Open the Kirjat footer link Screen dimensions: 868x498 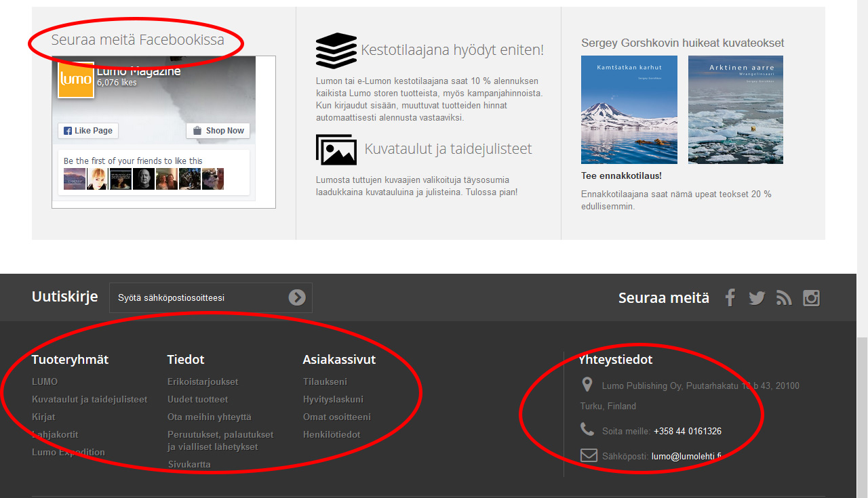point(43,417)
